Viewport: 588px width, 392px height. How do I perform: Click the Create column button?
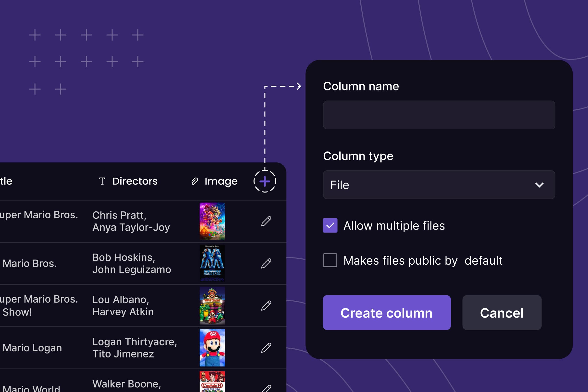[387, 313]
